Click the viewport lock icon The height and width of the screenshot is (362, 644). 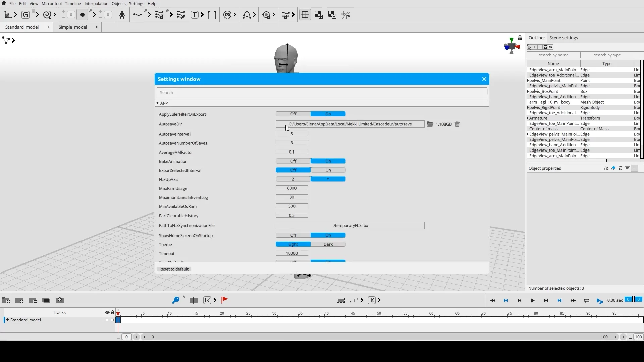pos(520,38)
